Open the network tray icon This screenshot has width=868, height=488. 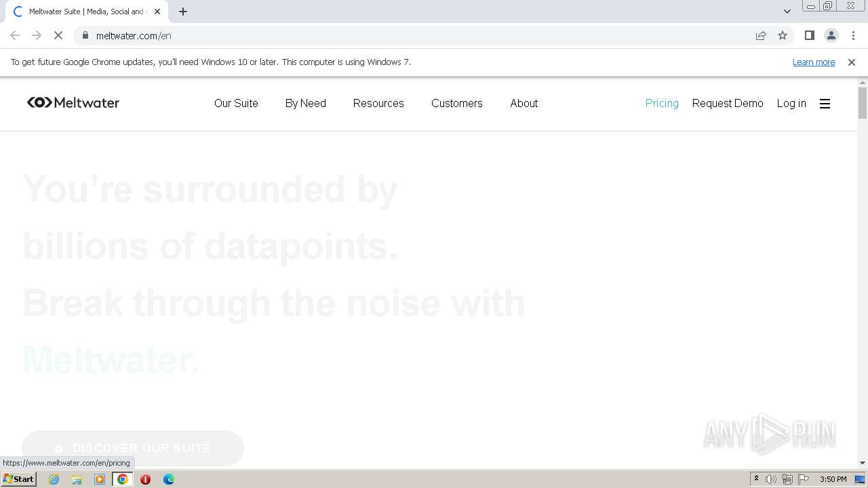(787, 479)
